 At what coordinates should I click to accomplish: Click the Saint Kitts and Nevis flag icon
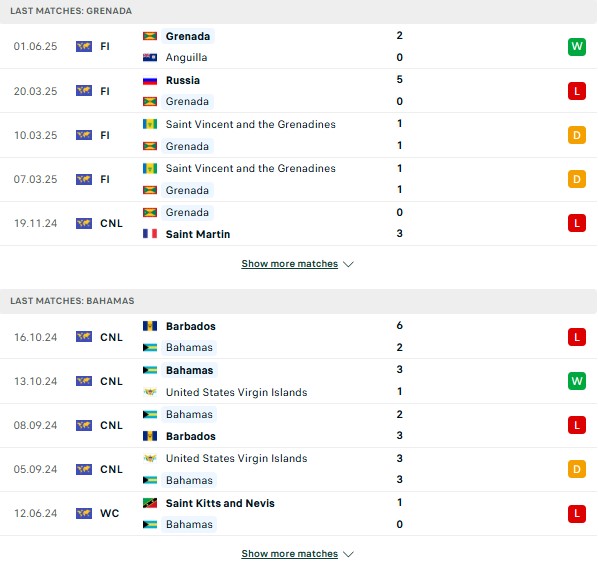150,503
